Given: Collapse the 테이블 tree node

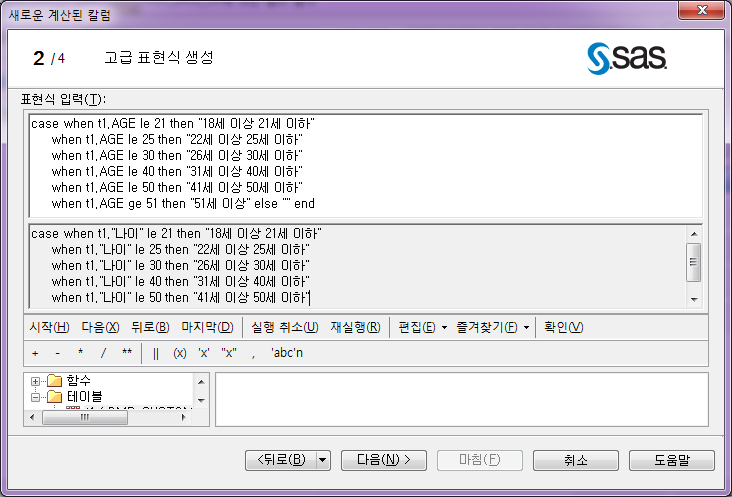Looking at the screenshot, I should (35, 398).
